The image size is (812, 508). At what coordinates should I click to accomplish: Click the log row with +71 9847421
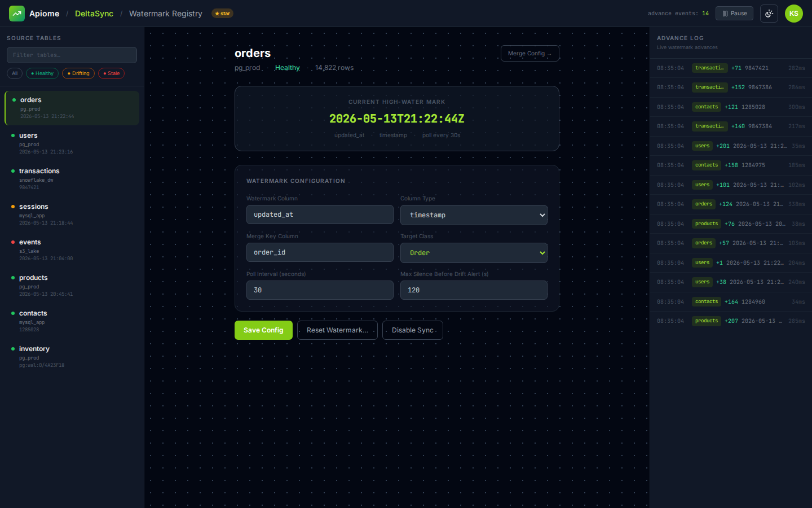731,68
